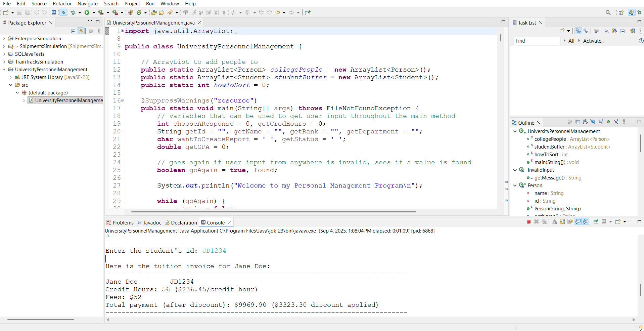Select the Debug icon in the toolbar
The width and height of the screenshot is (644, 331).
[x=74, y=12]
